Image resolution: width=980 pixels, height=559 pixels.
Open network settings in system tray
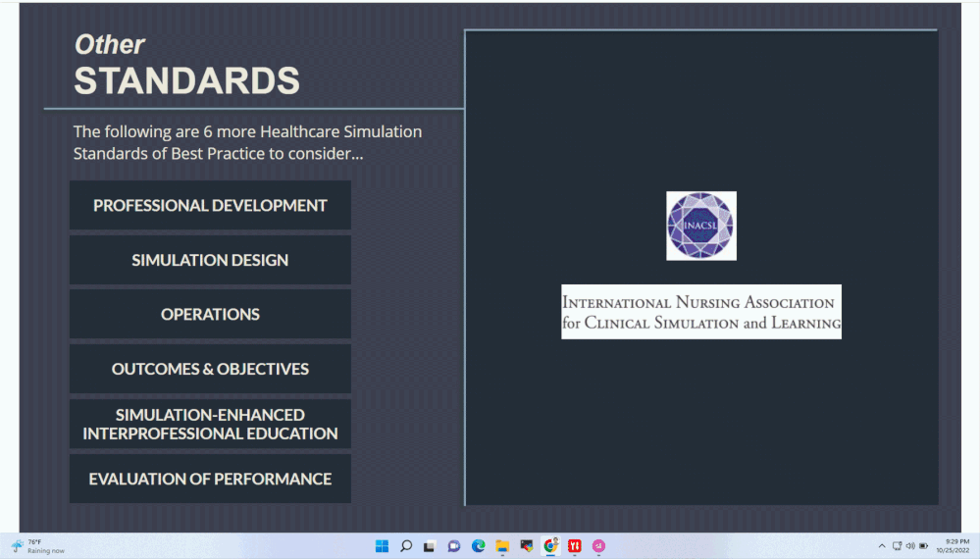[x=898, y=546]
